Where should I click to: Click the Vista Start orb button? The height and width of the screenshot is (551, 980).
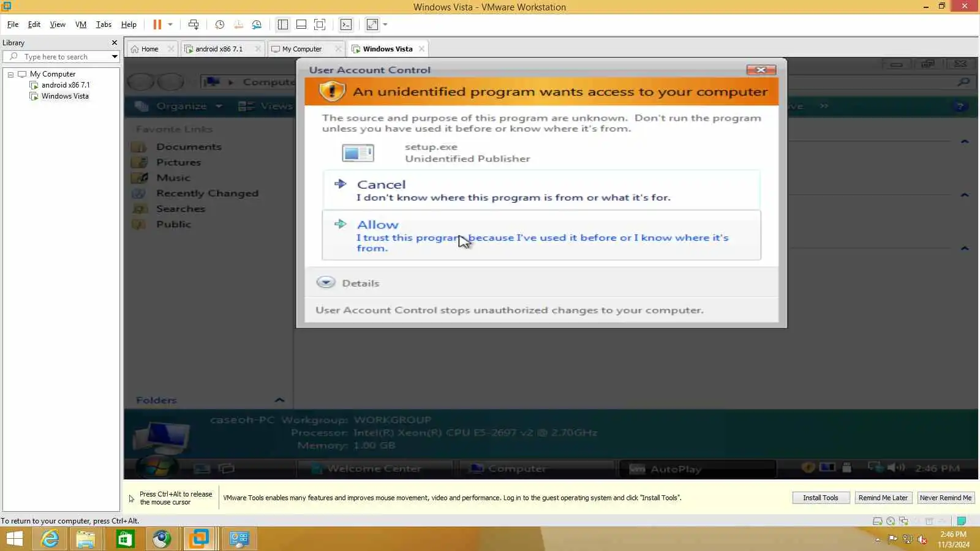point(157,468)
